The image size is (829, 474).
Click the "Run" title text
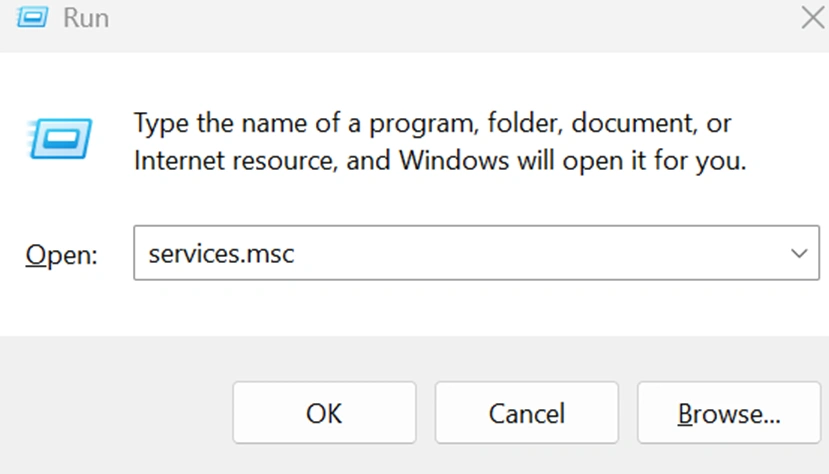[x=86, y=18]
